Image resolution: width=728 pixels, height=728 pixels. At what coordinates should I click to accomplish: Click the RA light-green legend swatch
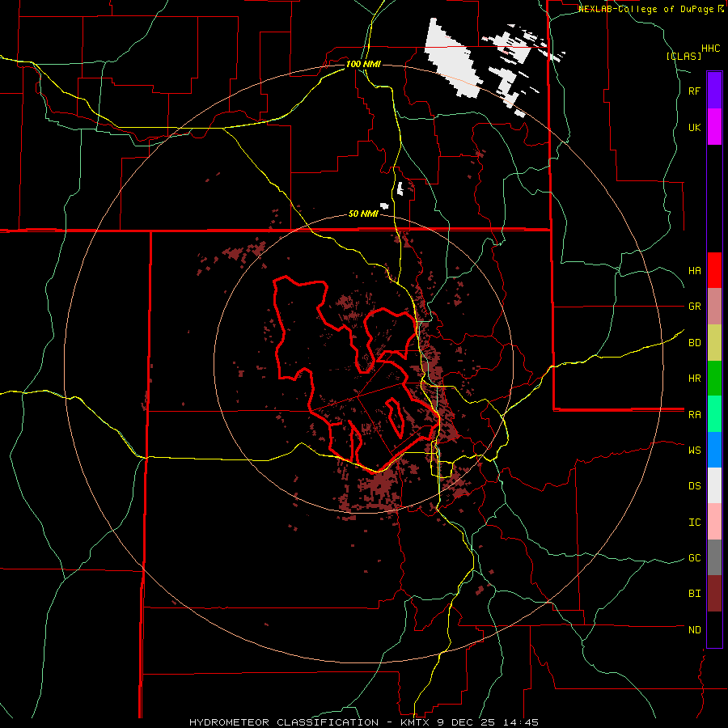[714, 414]
